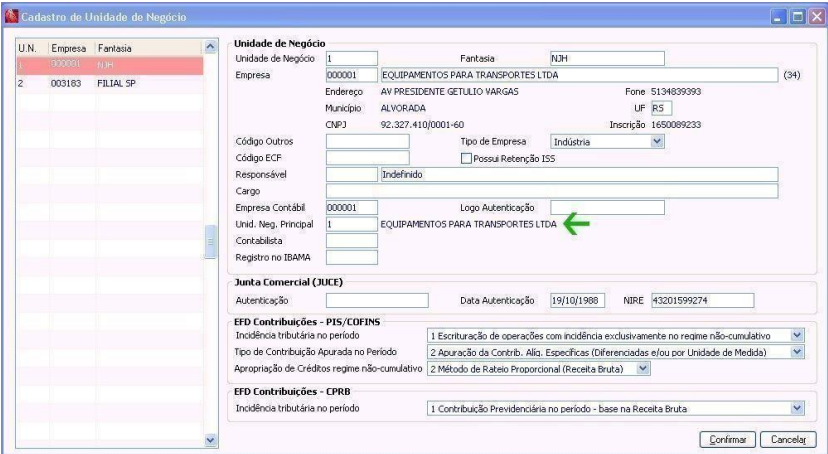This screenshot has width=828, height=454.
Task: Focus the Junta Comercial Autenticação field
Action: 377,300
